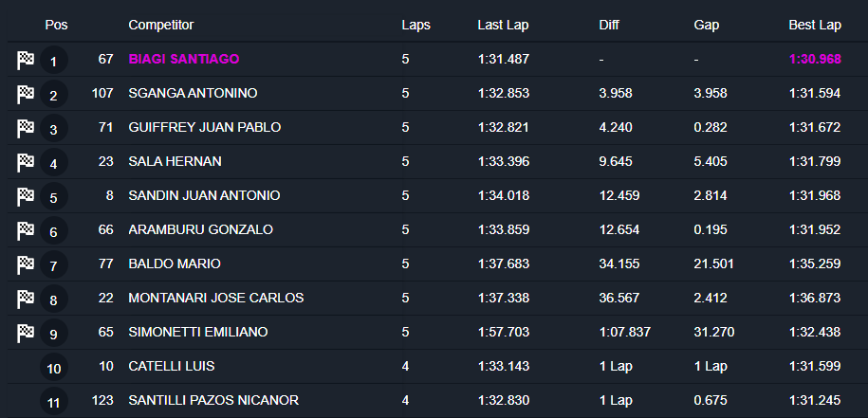
Task: Click the Last Lap column header
Action: point(503,25)
